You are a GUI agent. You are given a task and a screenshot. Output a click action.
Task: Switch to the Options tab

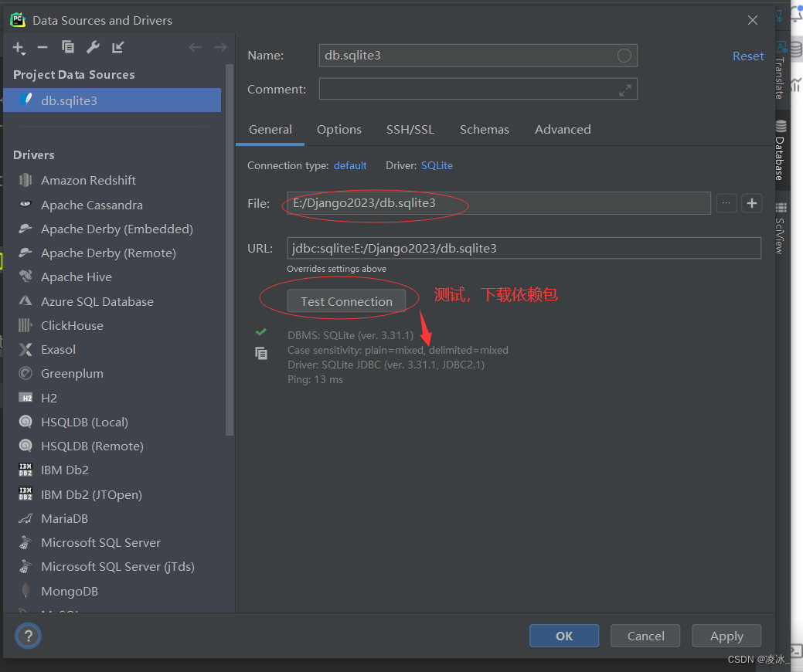(x=339, y=130)
